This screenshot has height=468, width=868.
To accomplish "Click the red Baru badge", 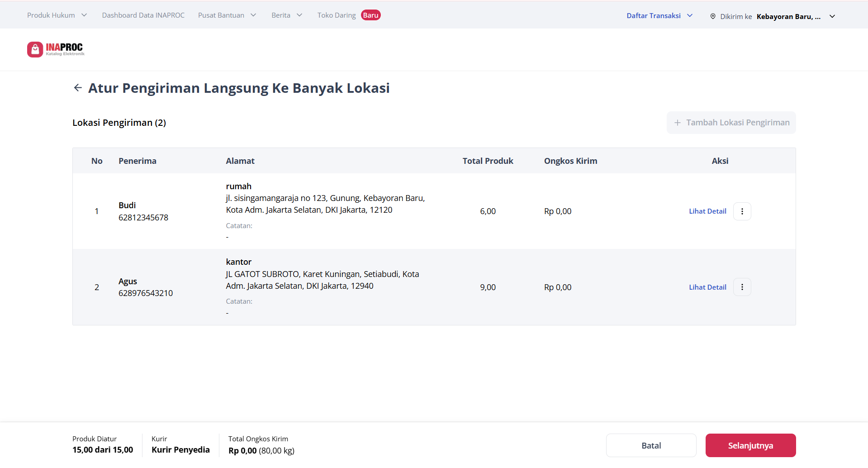I will (x=370, y=15).
